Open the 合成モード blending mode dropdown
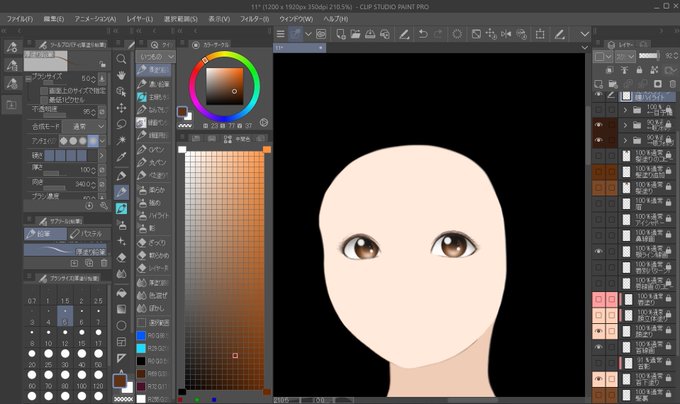The height and width of the screenshot is (404, 680). coord(83,127)
